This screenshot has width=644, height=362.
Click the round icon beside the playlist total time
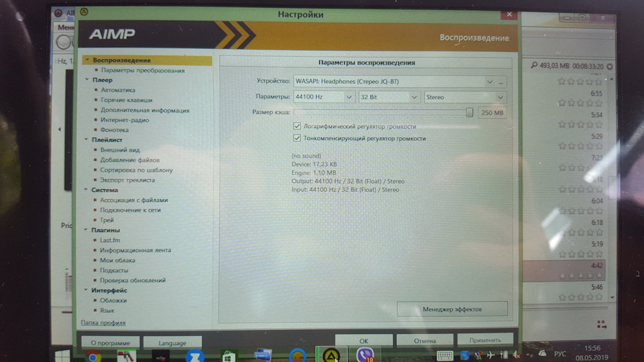coord(610,66)
